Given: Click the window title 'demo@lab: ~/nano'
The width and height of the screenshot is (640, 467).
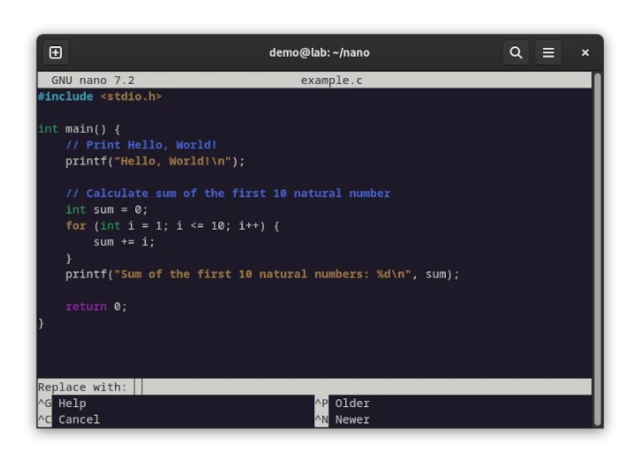Looking at the screenshot, I should pos(319,53).
